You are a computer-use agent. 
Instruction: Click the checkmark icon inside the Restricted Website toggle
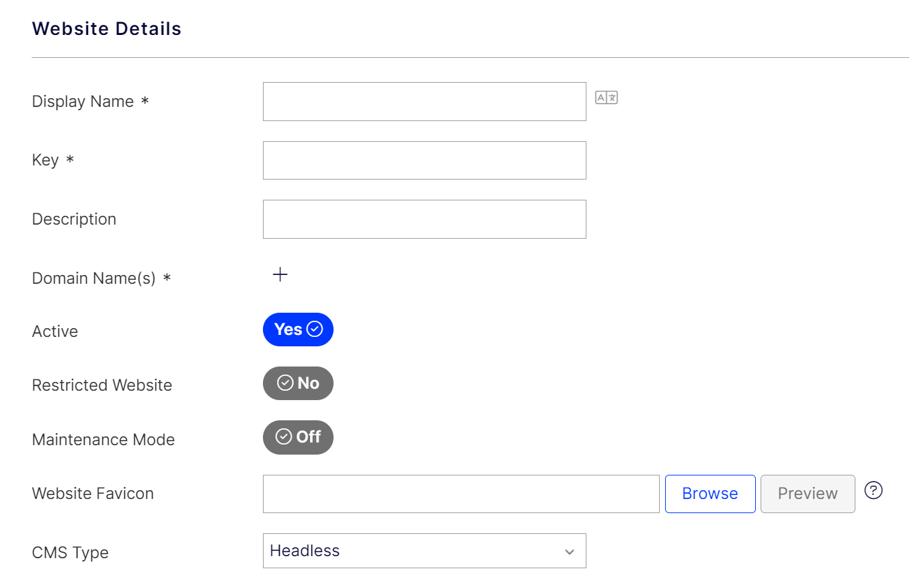[284, 383]
